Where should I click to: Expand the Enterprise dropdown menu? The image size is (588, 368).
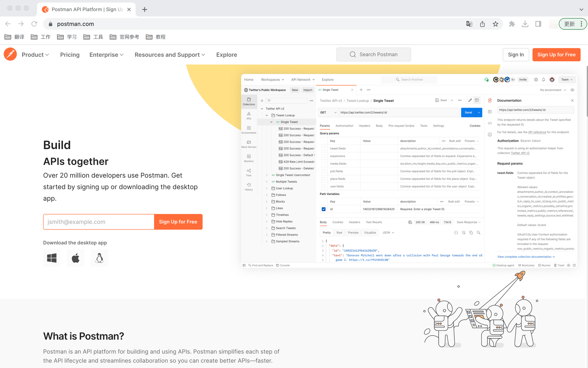(x=106, y=55)
